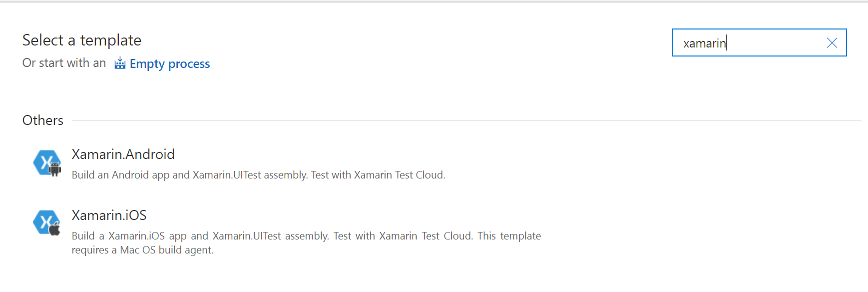
Task: Focus the template search box containing xamarin
Action: coord(759,42)
